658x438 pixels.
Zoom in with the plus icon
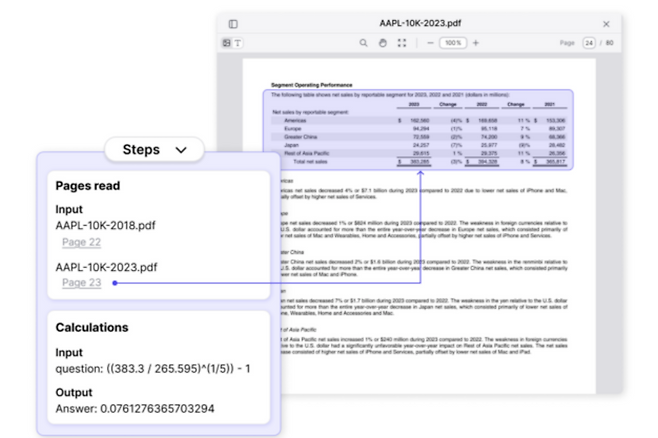click(x=476, y=44)
